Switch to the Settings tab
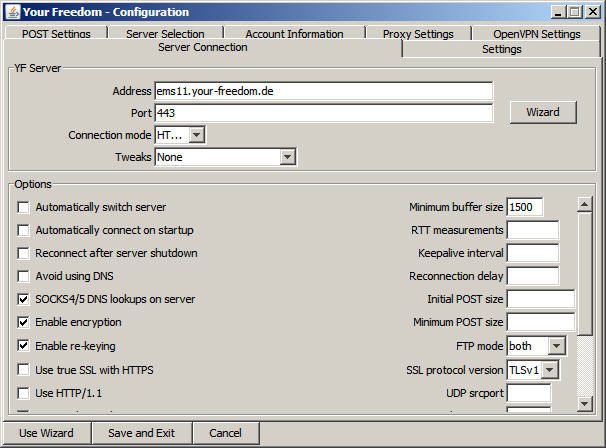The width and height of the screenshot is (606, 448). [x=501, y=49]
